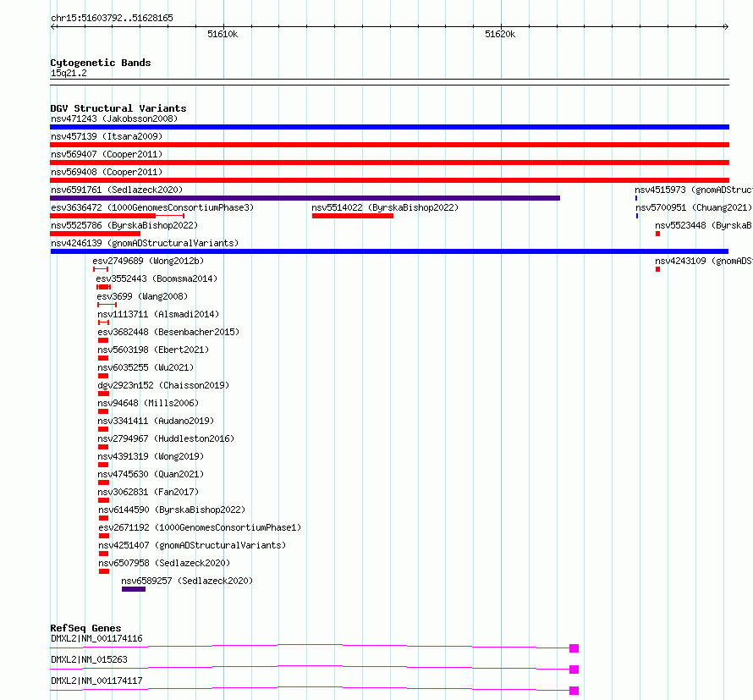753x700 pixels.
Task: Click nsv6589257 (Sedlazeck2020) label
Action: (x=187, y=581)
